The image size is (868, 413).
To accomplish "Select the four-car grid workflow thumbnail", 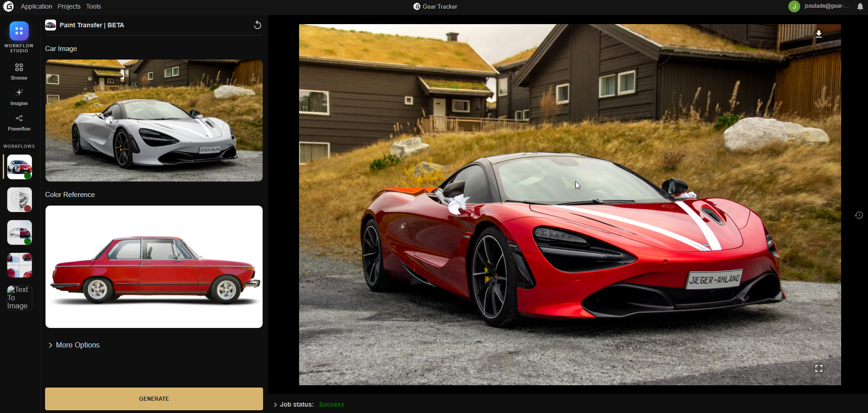I will (20, 265).
